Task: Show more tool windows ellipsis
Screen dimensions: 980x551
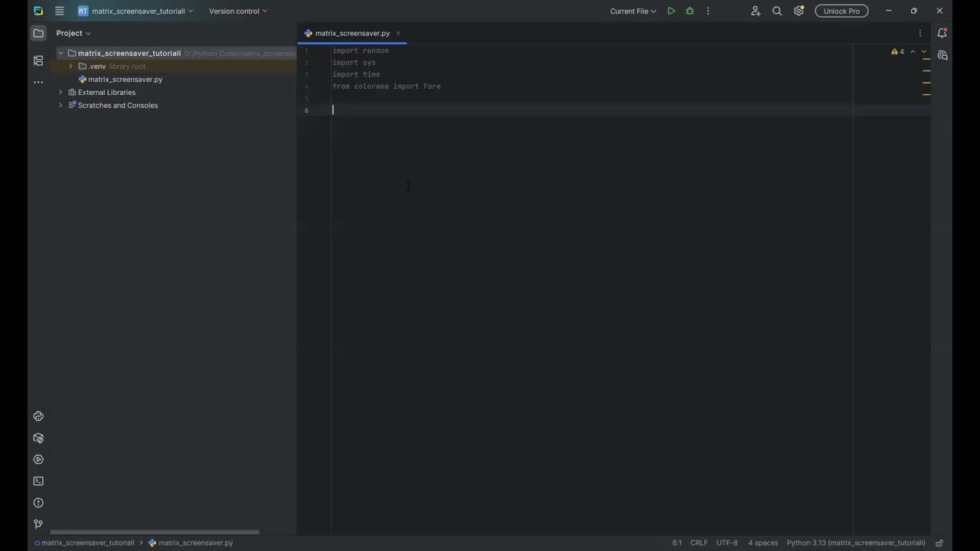Action: tap(38, 82)
